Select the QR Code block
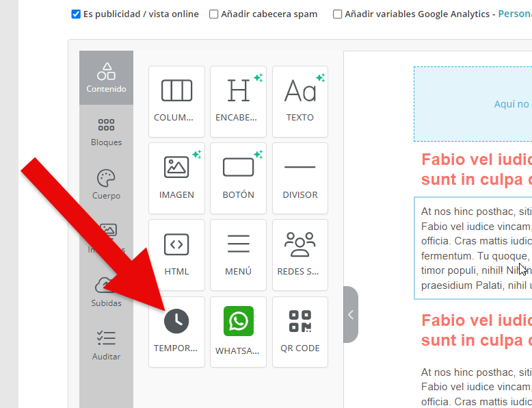532x408 pixels. (300, 331)
